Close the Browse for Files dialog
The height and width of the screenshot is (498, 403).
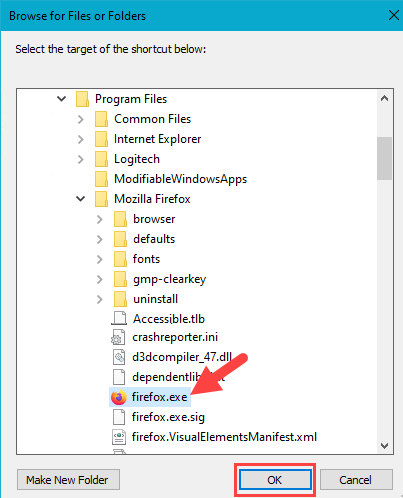coord(394,15)
